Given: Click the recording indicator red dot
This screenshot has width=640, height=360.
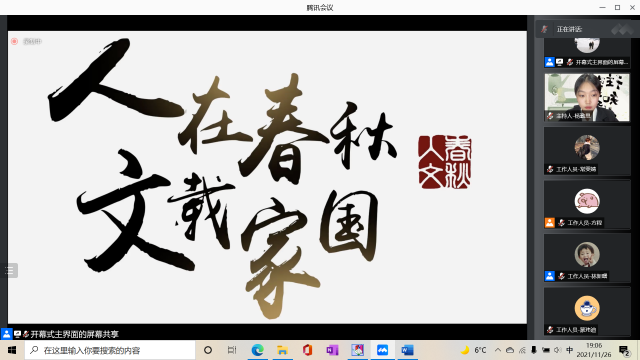Looking at the screenshot, I should tap(15, 41).
